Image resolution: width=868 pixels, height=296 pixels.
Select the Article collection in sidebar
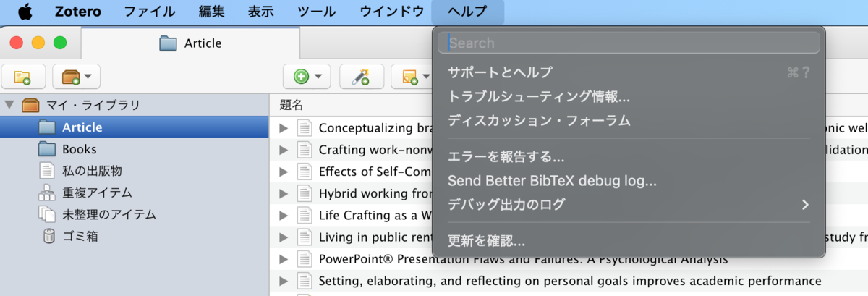click(x=135, y=127)
